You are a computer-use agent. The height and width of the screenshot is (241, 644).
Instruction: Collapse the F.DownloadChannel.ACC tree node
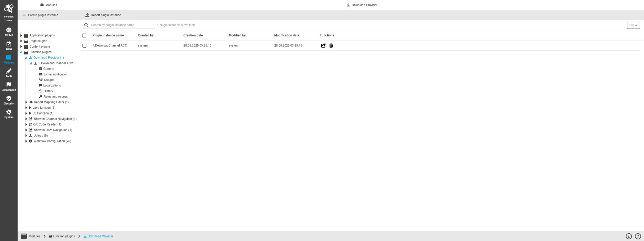click(x=31, y=63)
